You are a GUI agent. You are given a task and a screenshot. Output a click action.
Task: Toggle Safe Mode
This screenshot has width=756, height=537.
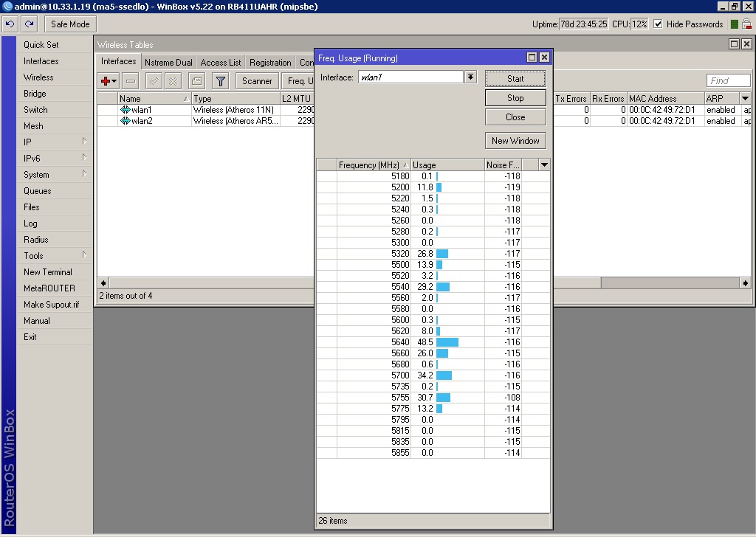(70, 24)
